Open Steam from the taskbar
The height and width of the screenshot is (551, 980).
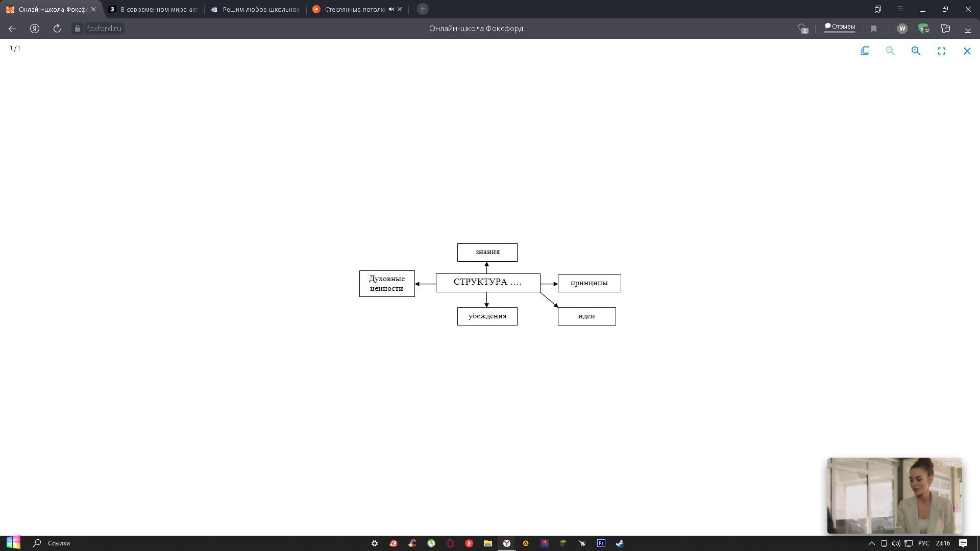click(x=620, y=543)
